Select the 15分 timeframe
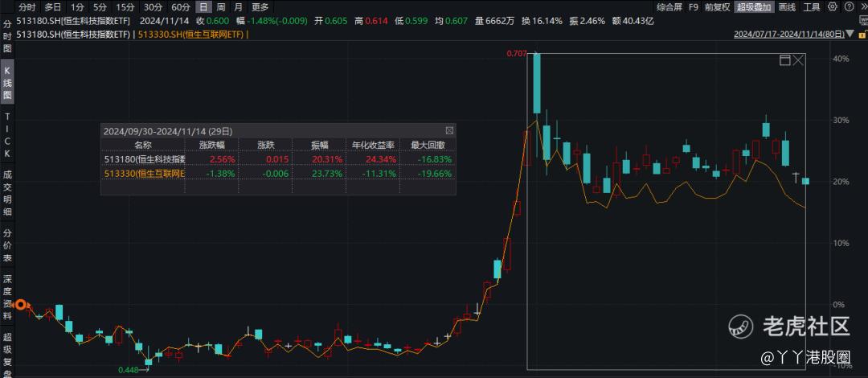 click(x=125, y=7)
